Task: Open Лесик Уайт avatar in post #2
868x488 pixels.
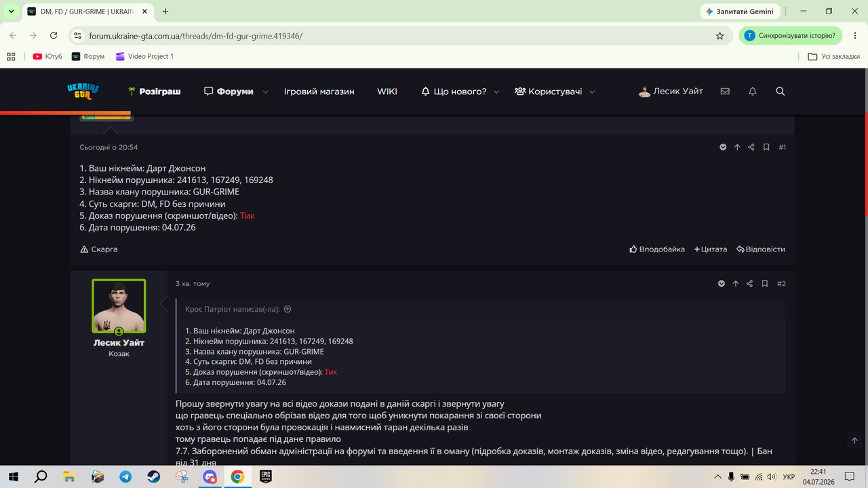Action: 119,306
